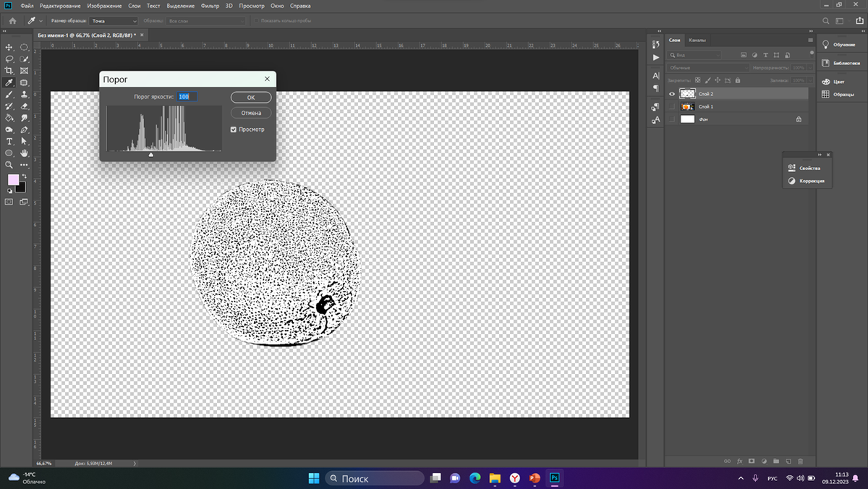Click the Add layer mask icon
The image size is (868, 489).
(x=752, y=461)
